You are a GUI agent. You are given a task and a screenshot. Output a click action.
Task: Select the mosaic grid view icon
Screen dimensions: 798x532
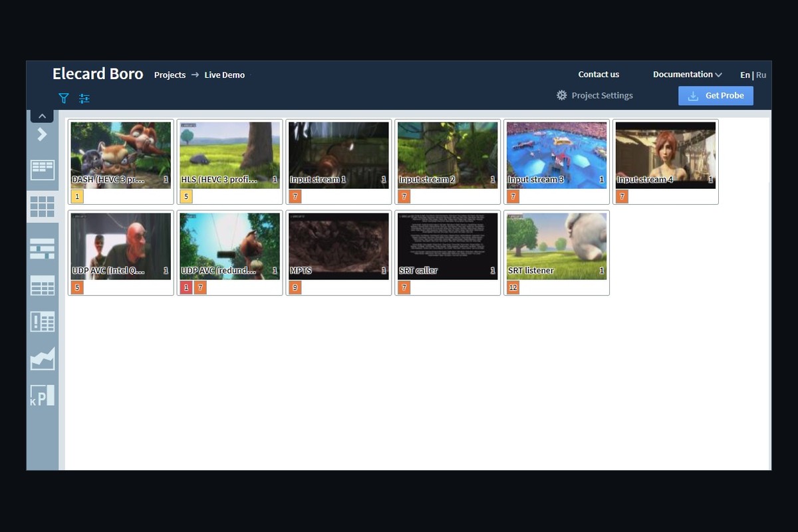pyautogui.click(x=43, y=206)
